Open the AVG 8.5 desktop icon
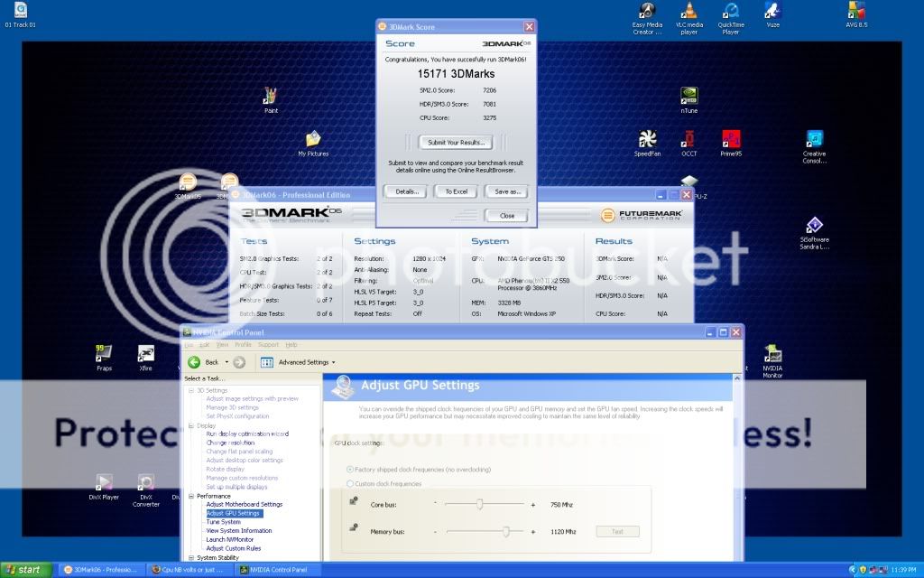 (856, 15)
